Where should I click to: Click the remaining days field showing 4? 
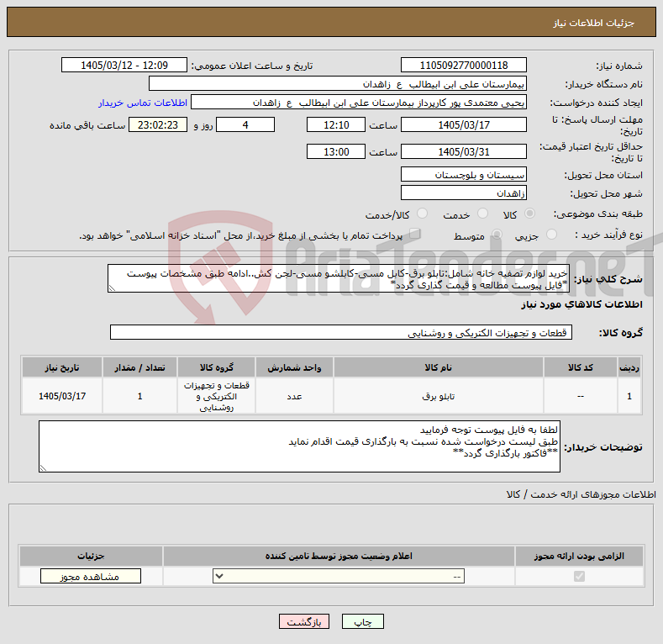pos(245,124)
